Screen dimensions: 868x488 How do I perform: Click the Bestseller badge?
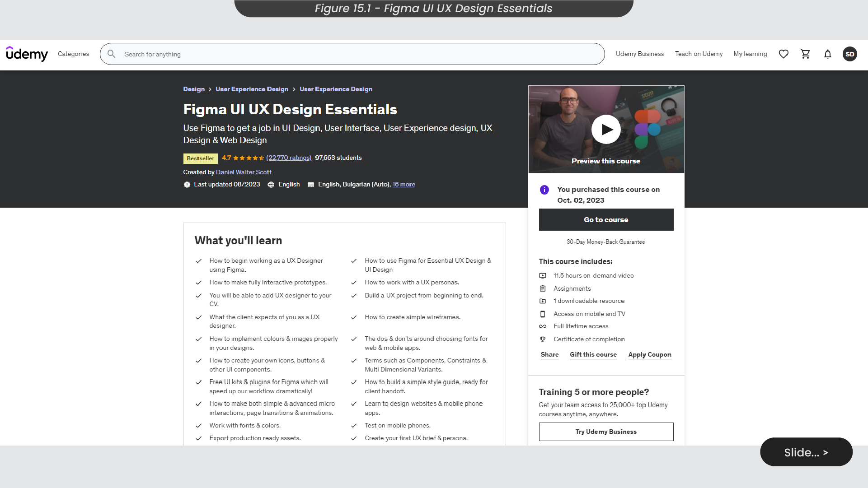coord(200,158)
